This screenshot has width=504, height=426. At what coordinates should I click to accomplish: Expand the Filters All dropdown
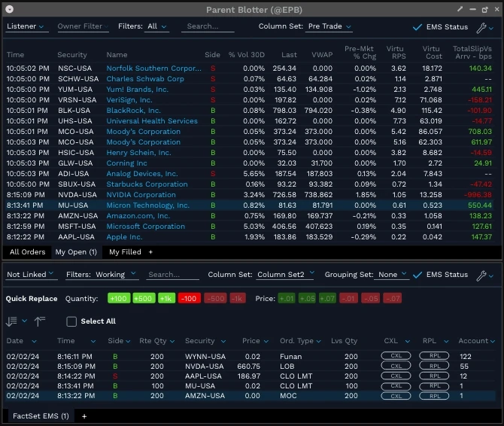click(157, 26)
